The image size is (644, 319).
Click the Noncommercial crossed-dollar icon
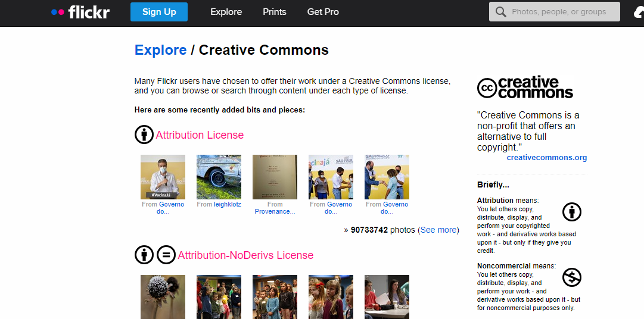pyautogui.click(x=572, y=277)
